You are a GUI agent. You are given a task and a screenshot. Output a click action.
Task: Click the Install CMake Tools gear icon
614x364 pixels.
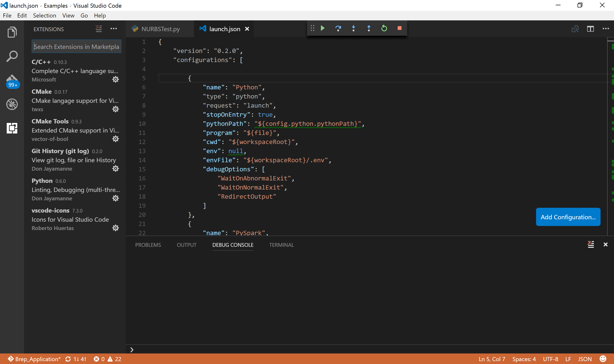[x=115, y=139]
